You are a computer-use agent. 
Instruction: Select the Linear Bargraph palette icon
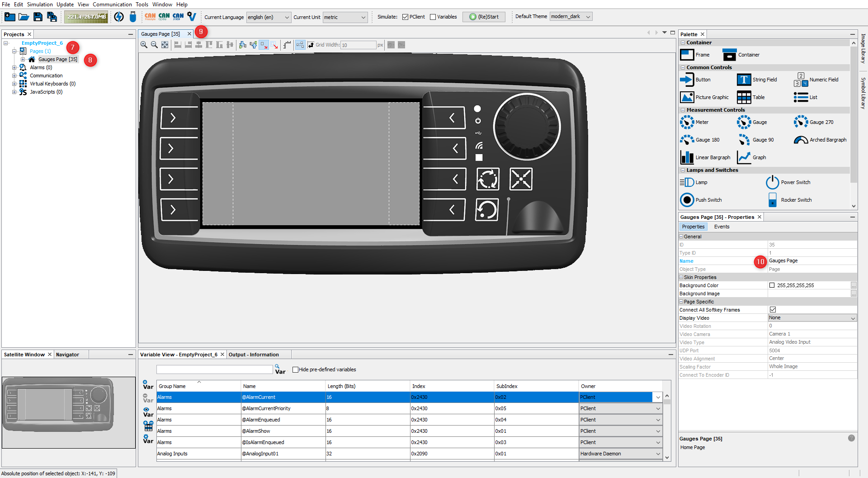coord(687,157)
